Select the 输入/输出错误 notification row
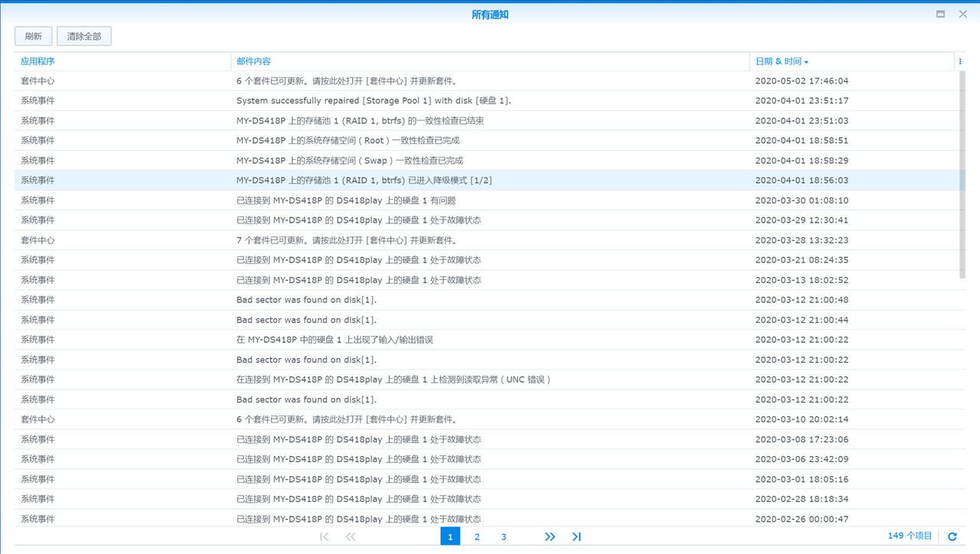This screenshot has height=554, width=980. click(x=486, y=339)
